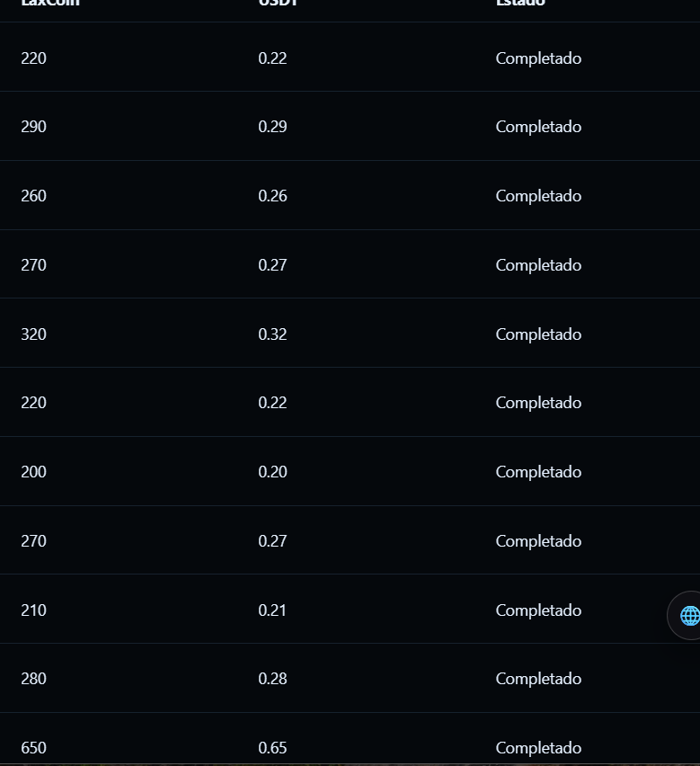Click the 0.20 USDT value
The height and width of the screenshot is (766, 700).
(272, 472)
